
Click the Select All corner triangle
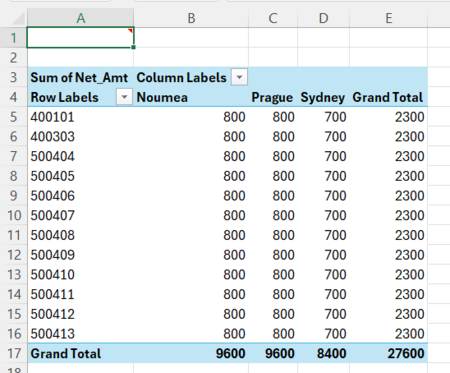point(18,18)
